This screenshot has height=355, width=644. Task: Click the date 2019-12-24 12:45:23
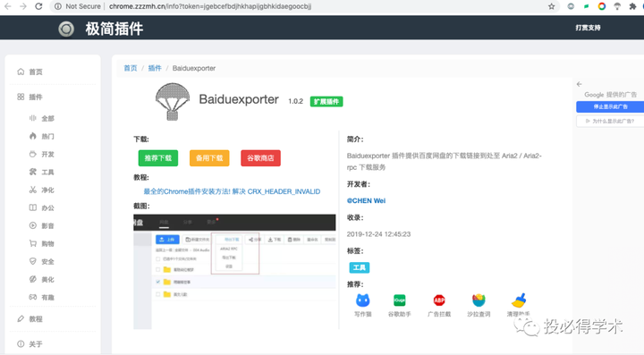coord(378,234)
